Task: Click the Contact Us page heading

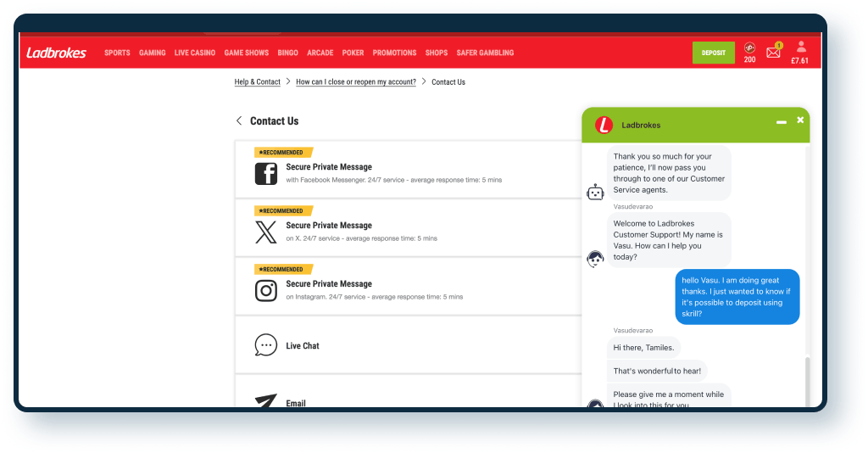Action: click(274, 120)
